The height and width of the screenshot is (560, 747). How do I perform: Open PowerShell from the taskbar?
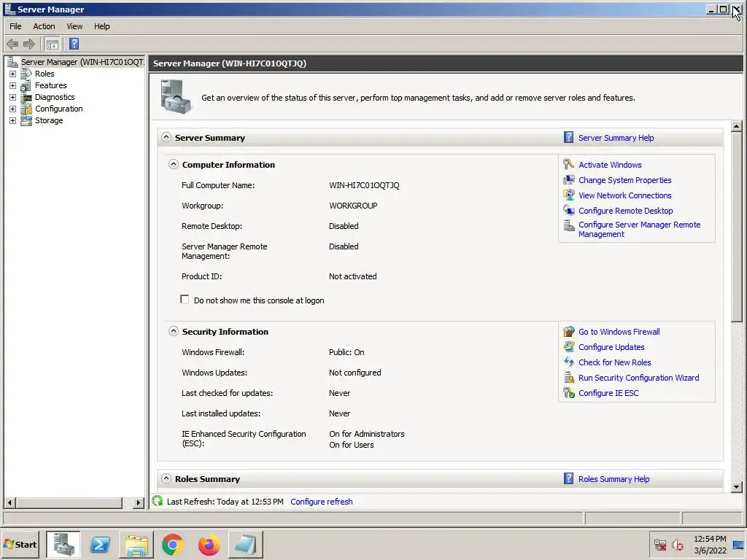[100, 544]
